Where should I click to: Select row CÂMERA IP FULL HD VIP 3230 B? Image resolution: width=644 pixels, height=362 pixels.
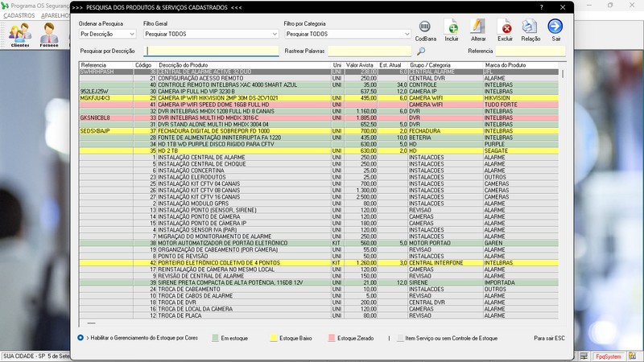pos(319,92)
